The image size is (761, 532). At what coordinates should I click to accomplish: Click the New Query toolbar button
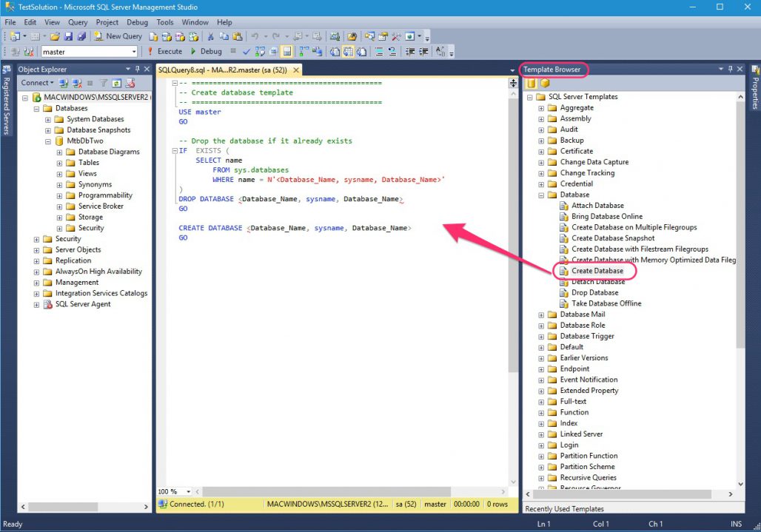click(x=118, y=36)
